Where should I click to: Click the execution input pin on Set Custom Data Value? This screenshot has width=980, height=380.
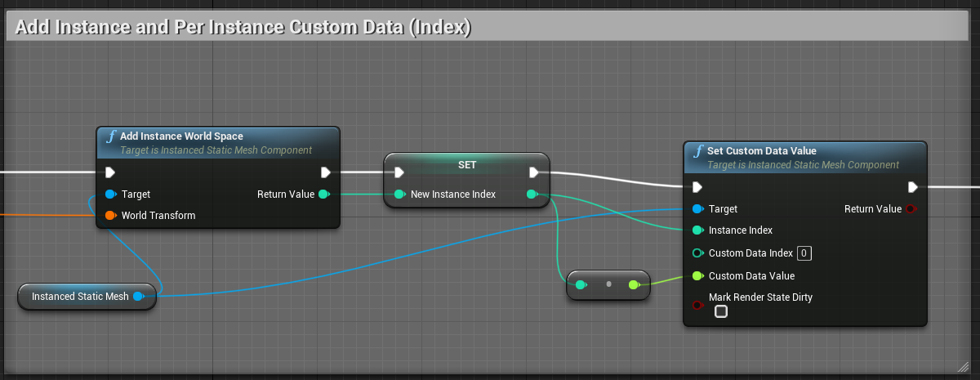click(697, 187)
